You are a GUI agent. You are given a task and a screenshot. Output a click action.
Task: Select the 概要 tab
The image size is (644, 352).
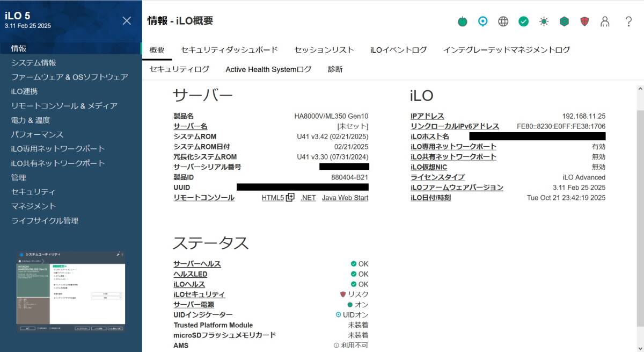coord(157,50)
